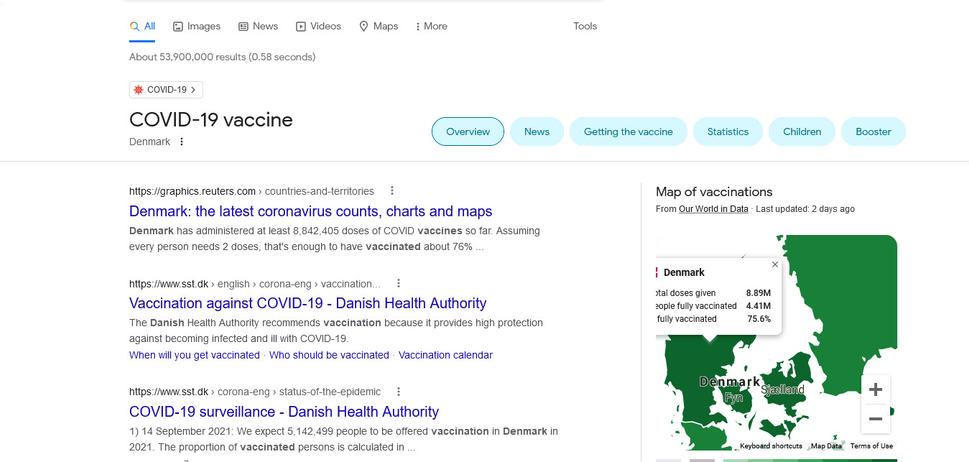
Task: Click the Maps tab pin icon
Action: [363, 26]
